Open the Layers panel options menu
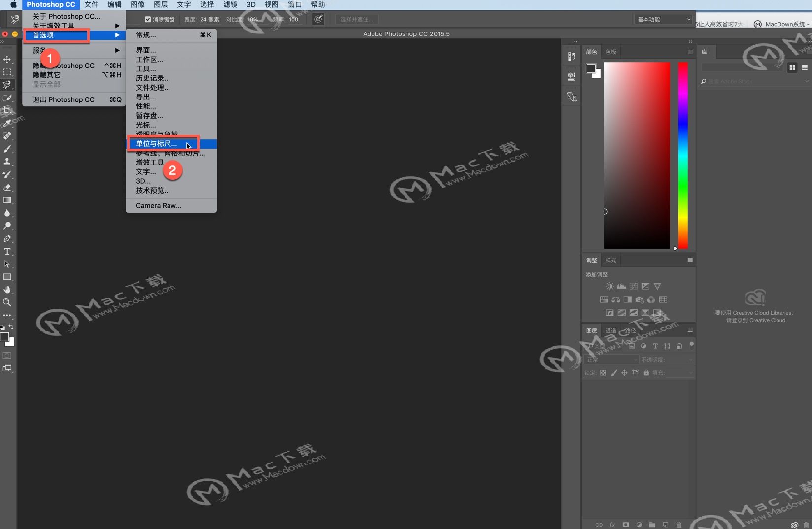The image size is (812, 529). (690, 331)
